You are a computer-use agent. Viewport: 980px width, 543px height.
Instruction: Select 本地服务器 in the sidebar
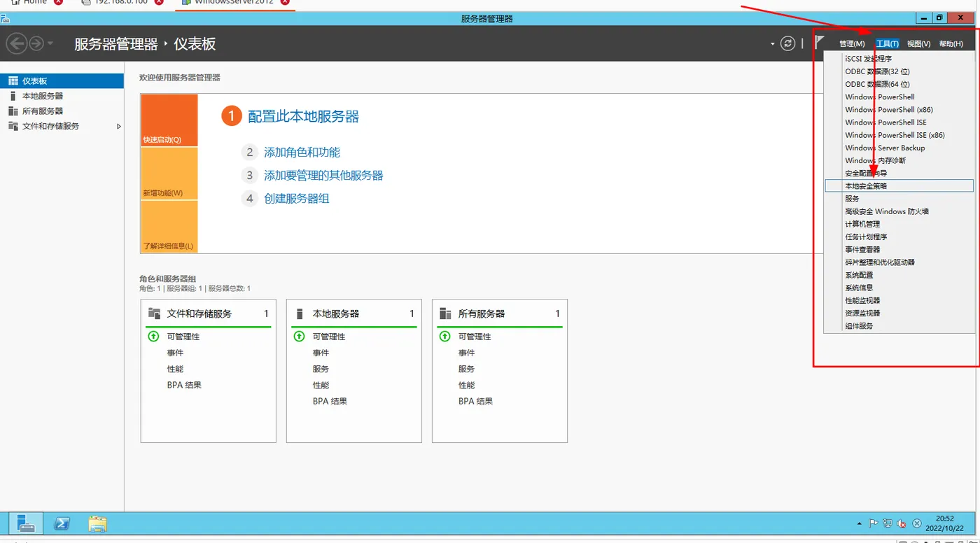(62, 96)
